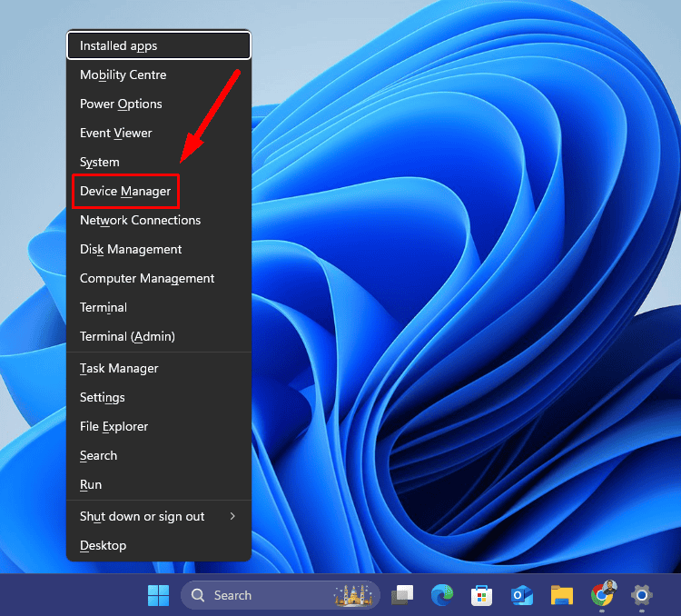Launch Google Chrome from the taskbar
The width and height of the screenshot is (681, 616).
coord(601,595)
